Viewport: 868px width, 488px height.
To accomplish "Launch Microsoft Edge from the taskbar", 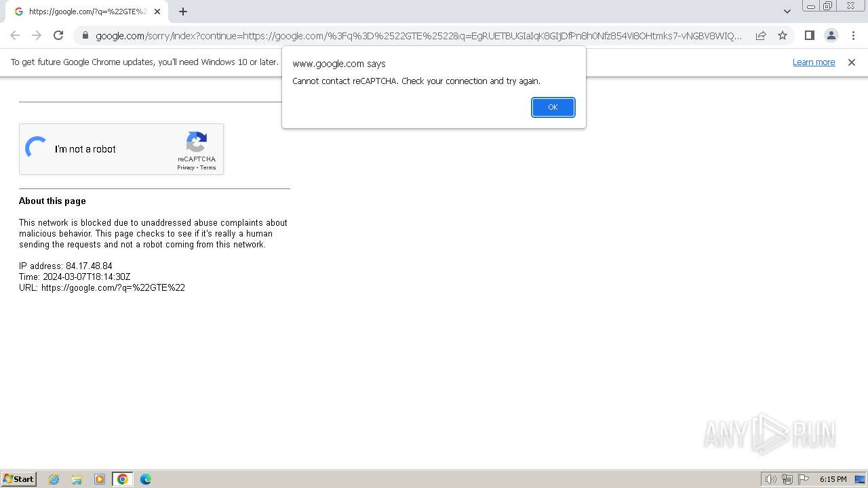I will pos(146,479).
